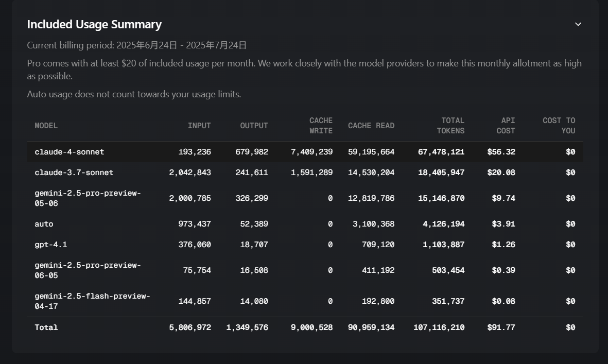Click cache read value 411,192
608x364 pixels.
378,271
